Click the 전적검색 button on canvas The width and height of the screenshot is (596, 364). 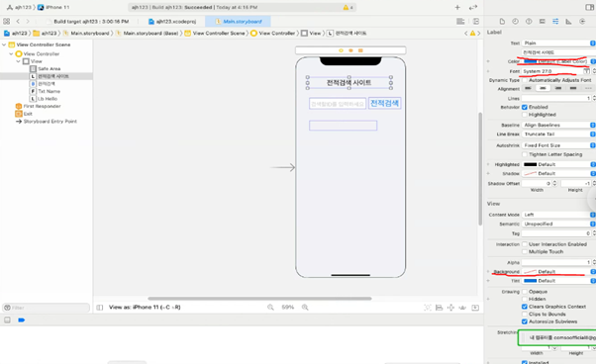point(385,103)
